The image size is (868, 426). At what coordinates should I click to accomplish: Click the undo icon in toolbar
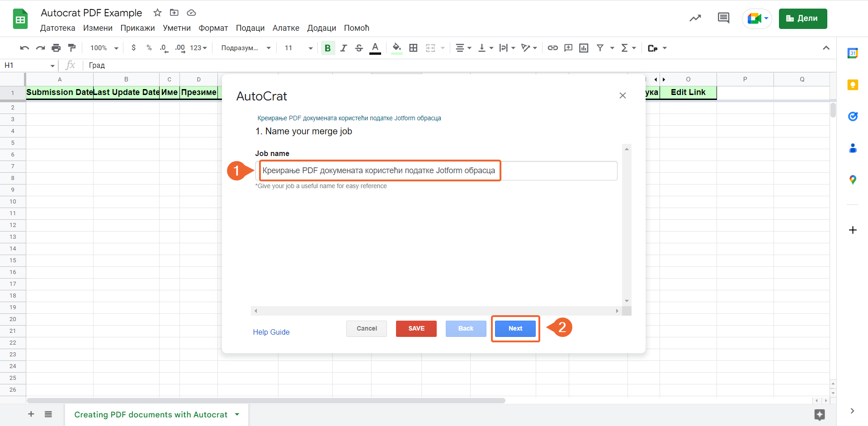(24, 48)
